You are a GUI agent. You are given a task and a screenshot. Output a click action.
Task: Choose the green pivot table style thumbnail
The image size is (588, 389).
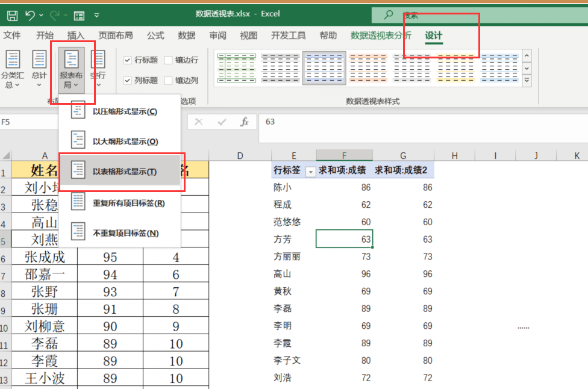point(237,68)
